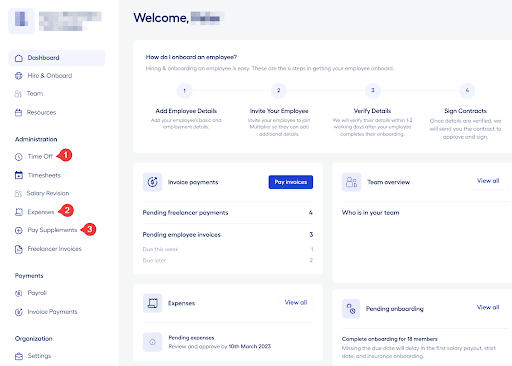Click the Due this week row
Image resolution: width=512 pixels, height=366 pixels.
point(228,249)
